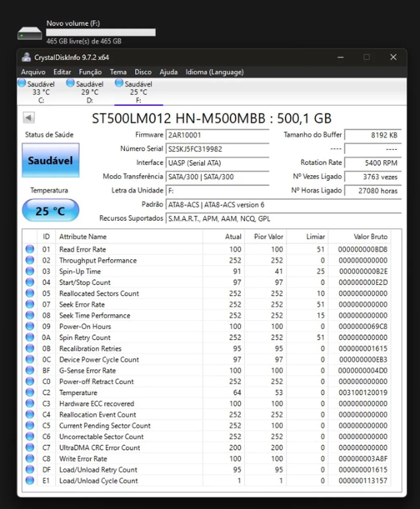This screenshot has width=420, height=509.
Task: Open the Idioma (Language) menu
Action: tap(214, 72)
